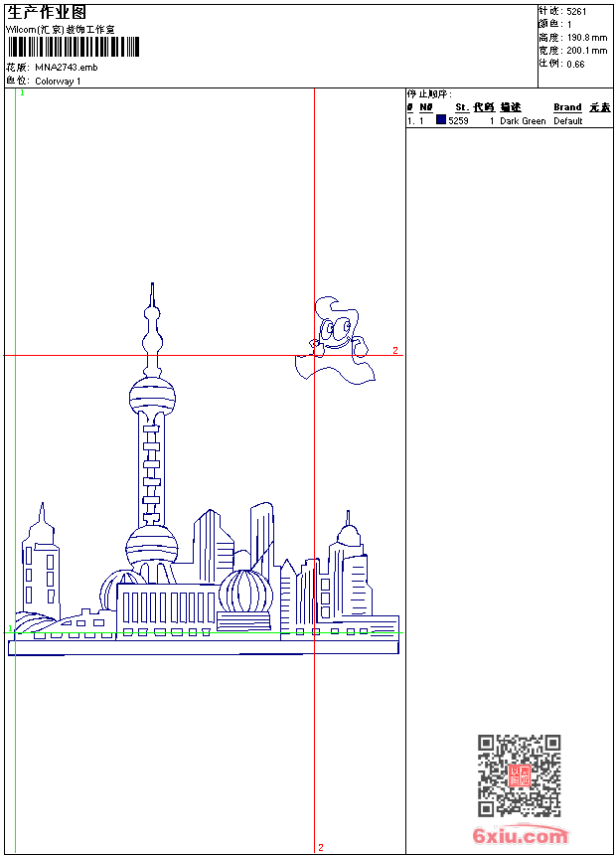This screenshot has height=855, width=616.
Task: Click the 5259 stitch count in row one
Action: (458, 121)
